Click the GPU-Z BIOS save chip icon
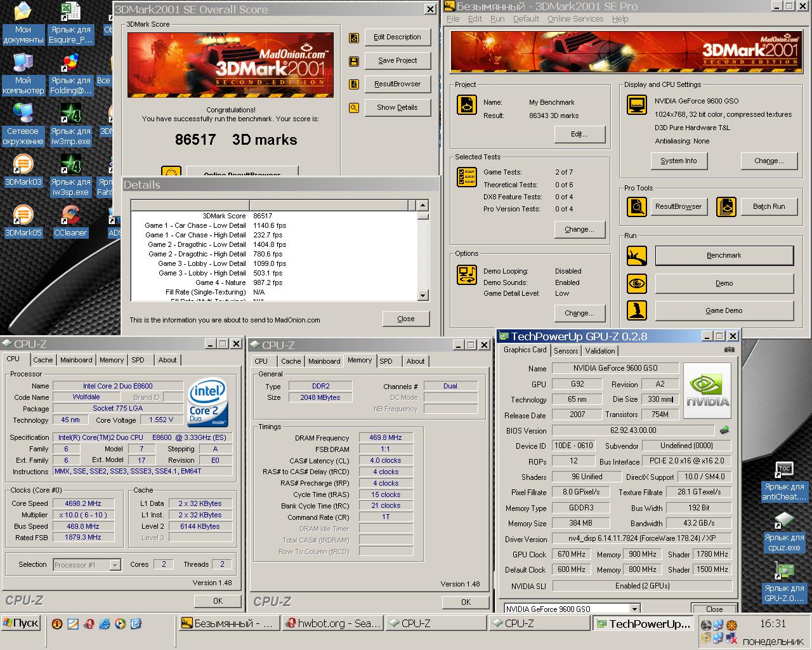This screenshot has width=812, height=650. pos(724,430)
